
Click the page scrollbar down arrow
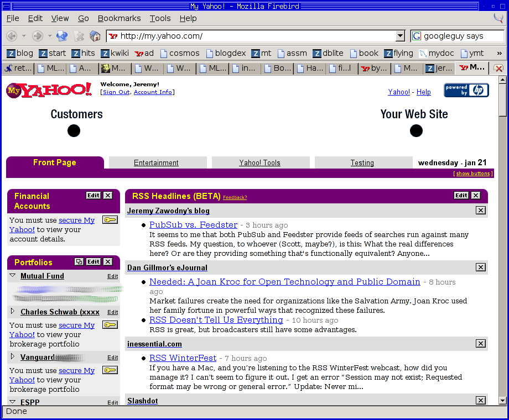point(502,401)
